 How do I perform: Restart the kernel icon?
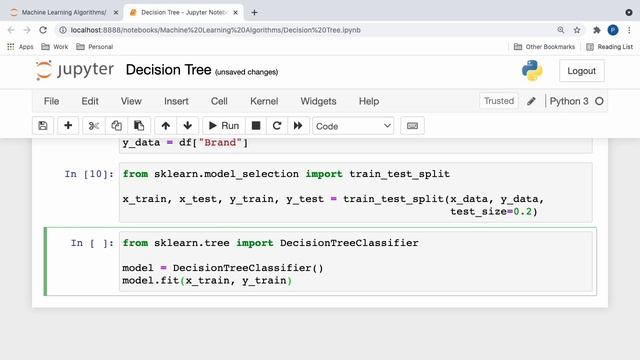point(277,126)
